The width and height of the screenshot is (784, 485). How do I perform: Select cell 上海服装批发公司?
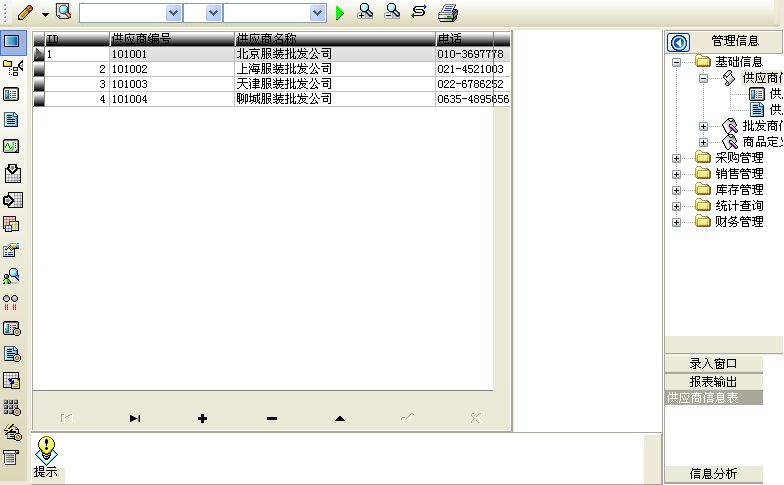pyautogui.click(x=335, y=69)
